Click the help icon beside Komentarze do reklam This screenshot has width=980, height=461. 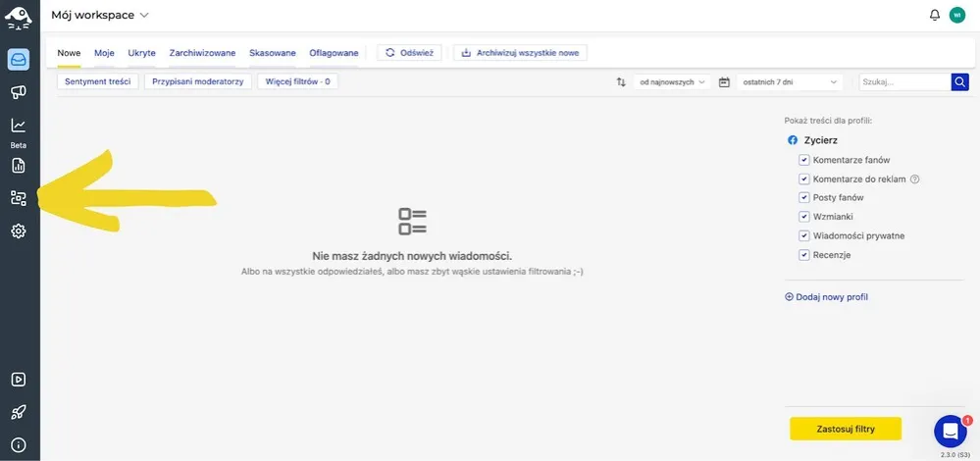point(915,179)
